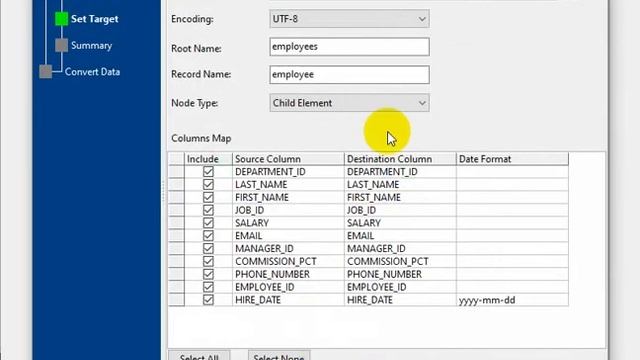
Task: Click the Destination Column header
Action: pos(400,159)
